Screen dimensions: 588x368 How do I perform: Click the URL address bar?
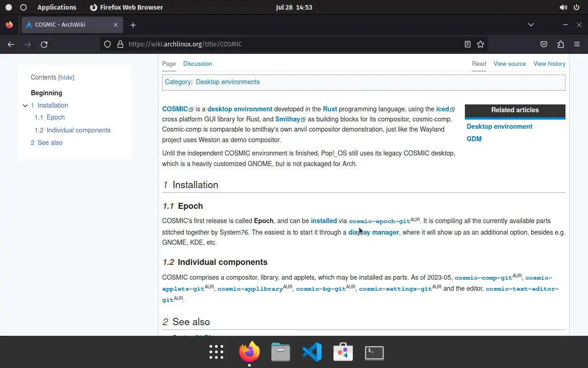tap(294, 44)
